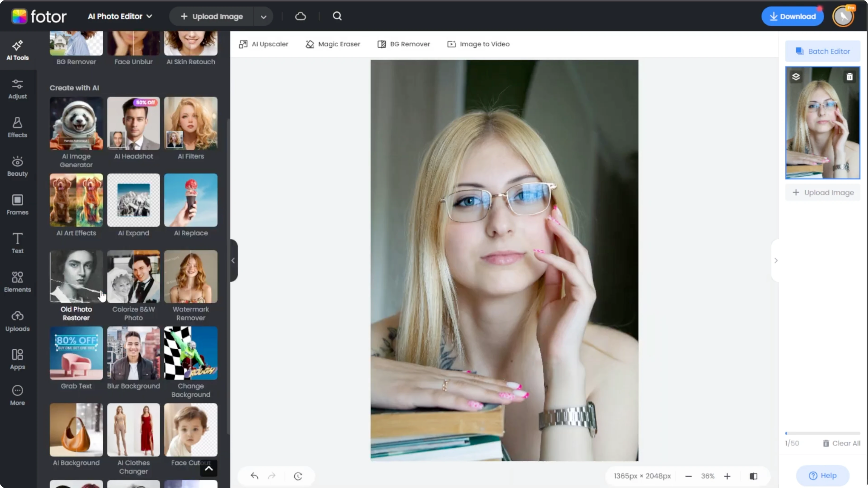Open the Blur Background tool
Viewport: 868px width, 488px height.
(x=134, y=358)
